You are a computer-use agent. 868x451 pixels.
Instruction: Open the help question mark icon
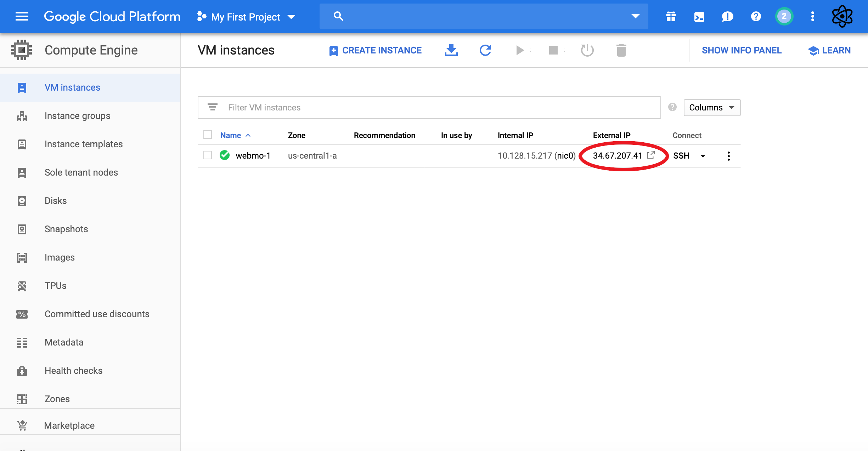click(x=756, y=17)
